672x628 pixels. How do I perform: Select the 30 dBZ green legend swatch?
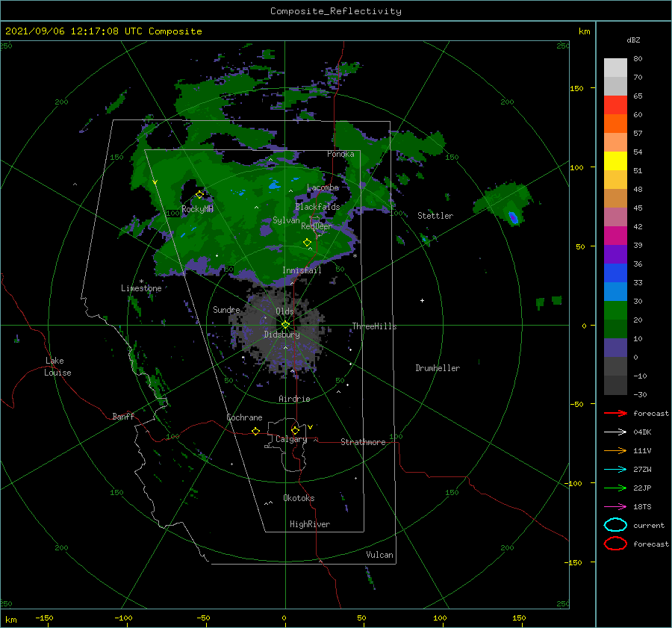tap(615, 310)
